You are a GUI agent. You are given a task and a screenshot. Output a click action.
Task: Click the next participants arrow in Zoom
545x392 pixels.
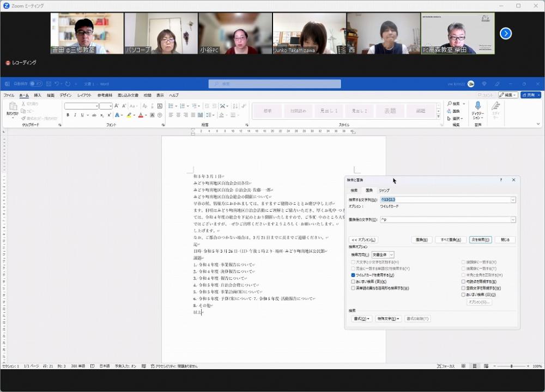coord(506,33)
